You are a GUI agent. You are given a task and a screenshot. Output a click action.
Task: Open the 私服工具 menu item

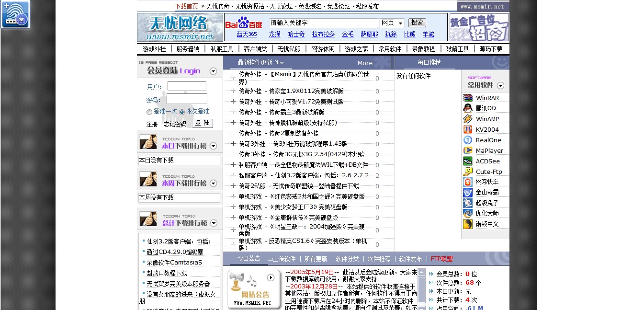point(222,49)
